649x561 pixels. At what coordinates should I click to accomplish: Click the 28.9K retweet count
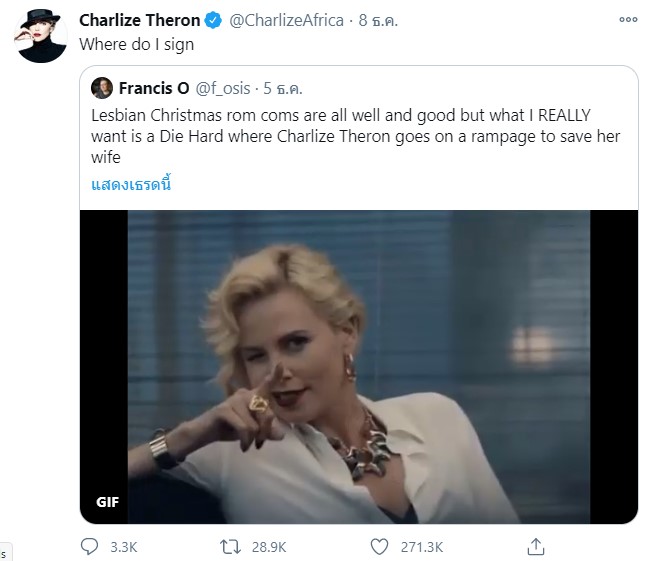click(269, 548)
